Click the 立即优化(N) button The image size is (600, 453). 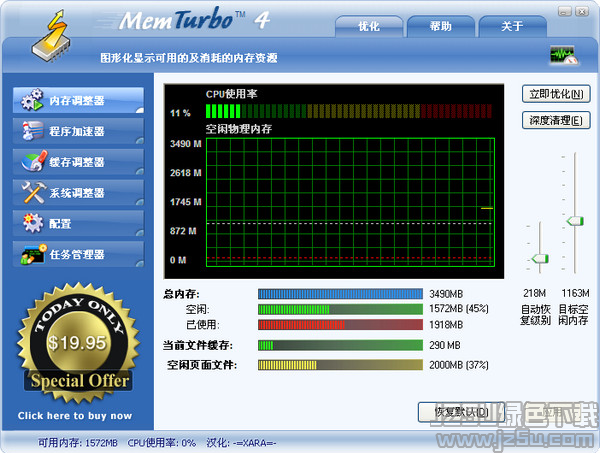coord(556,94)
